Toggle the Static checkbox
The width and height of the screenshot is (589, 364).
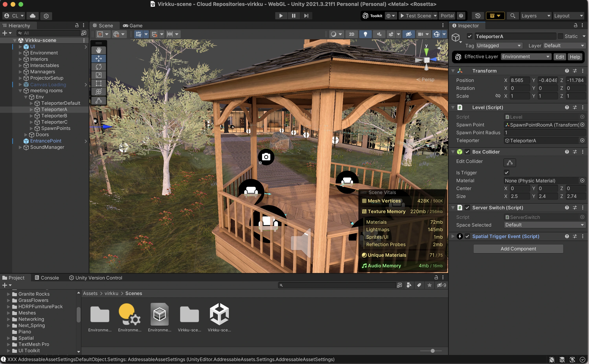pos(560,36)
